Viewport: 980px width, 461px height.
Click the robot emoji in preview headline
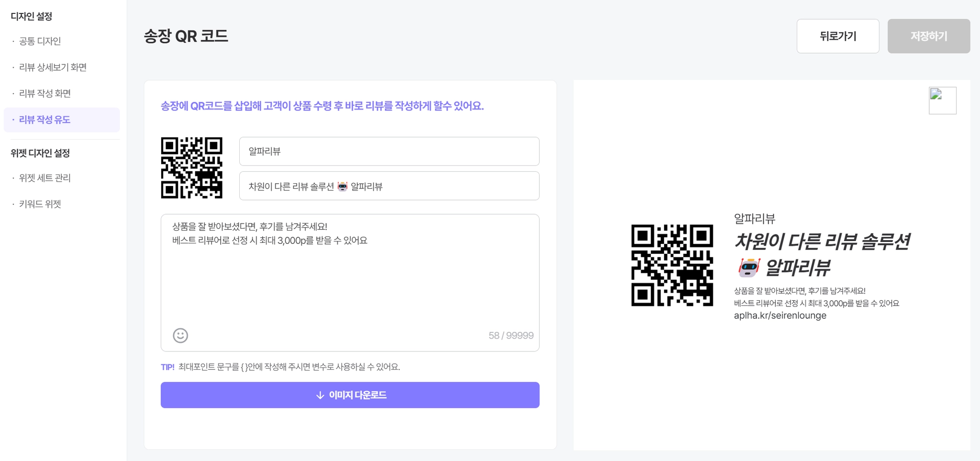tap(749, 267)
